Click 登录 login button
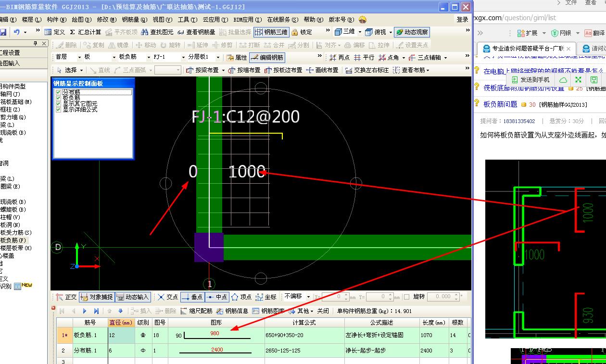This screenshot has height=364, width=606. pyautogui.click(x=462, y=20)
